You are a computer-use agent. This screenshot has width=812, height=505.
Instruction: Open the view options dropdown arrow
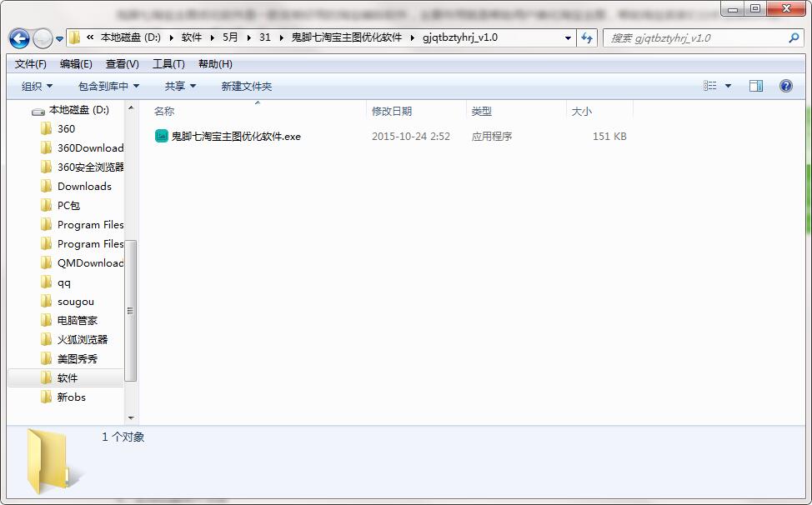(x=728, y=86)
